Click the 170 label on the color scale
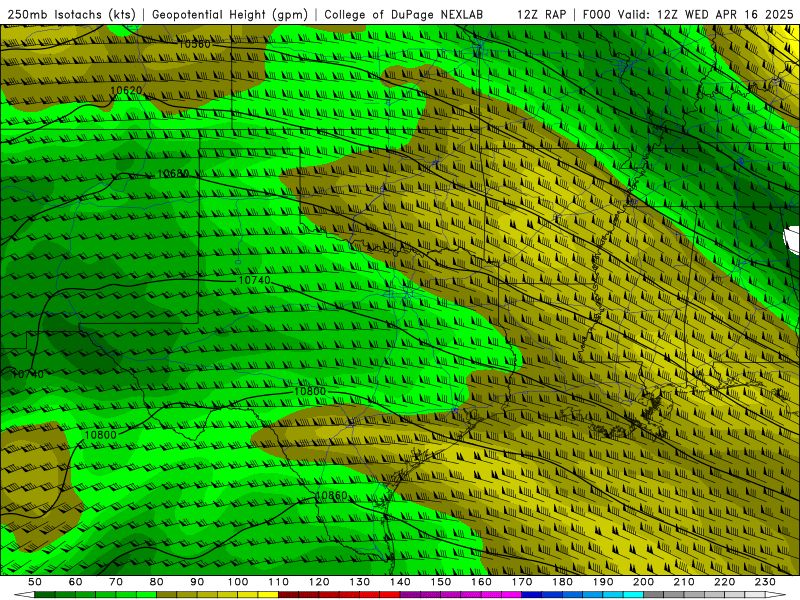The height and width of the screenshot is (600, 800). click(x=522, y=582)
